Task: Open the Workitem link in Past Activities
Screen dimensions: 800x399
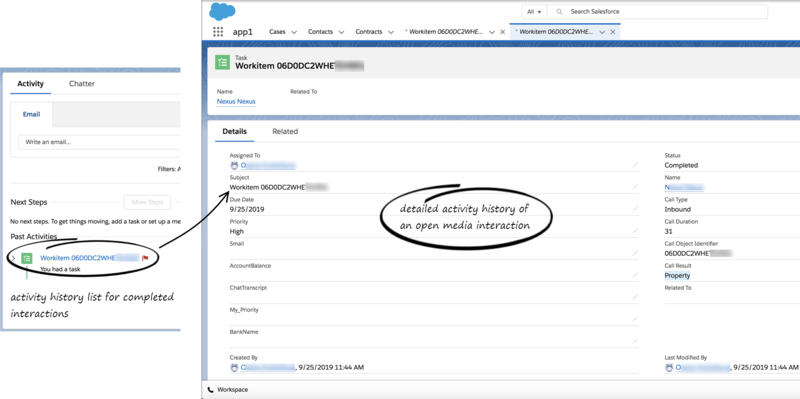Action: (x=89, y=258)
